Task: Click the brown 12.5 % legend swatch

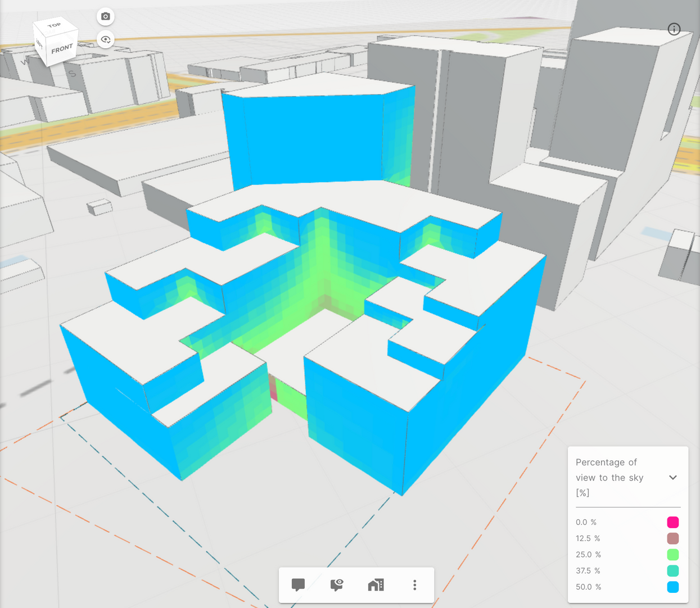Action: pos(672,538)
